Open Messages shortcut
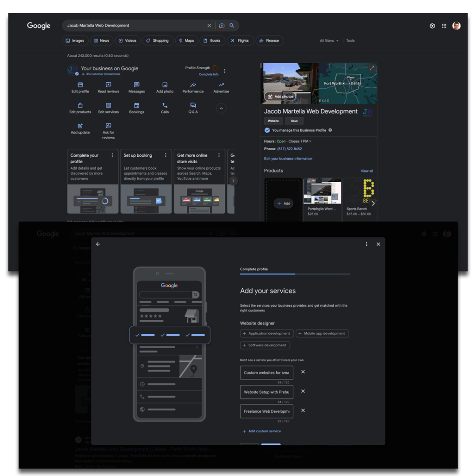This screenshot has width=476, height=476. coord(137,87)
